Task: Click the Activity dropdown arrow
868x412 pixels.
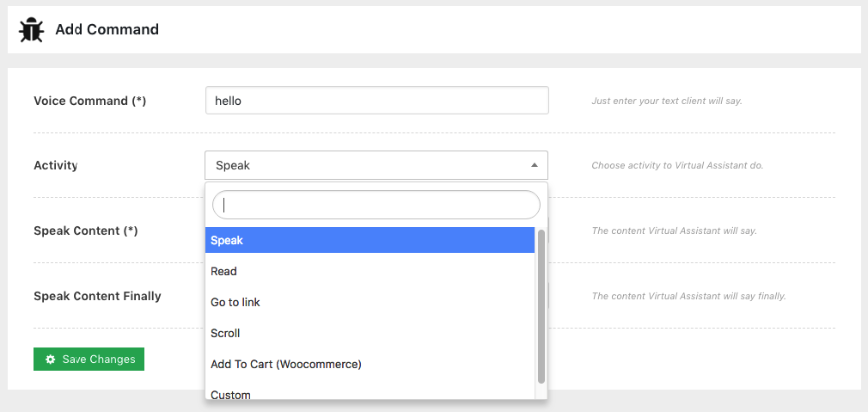Action: 534,165
